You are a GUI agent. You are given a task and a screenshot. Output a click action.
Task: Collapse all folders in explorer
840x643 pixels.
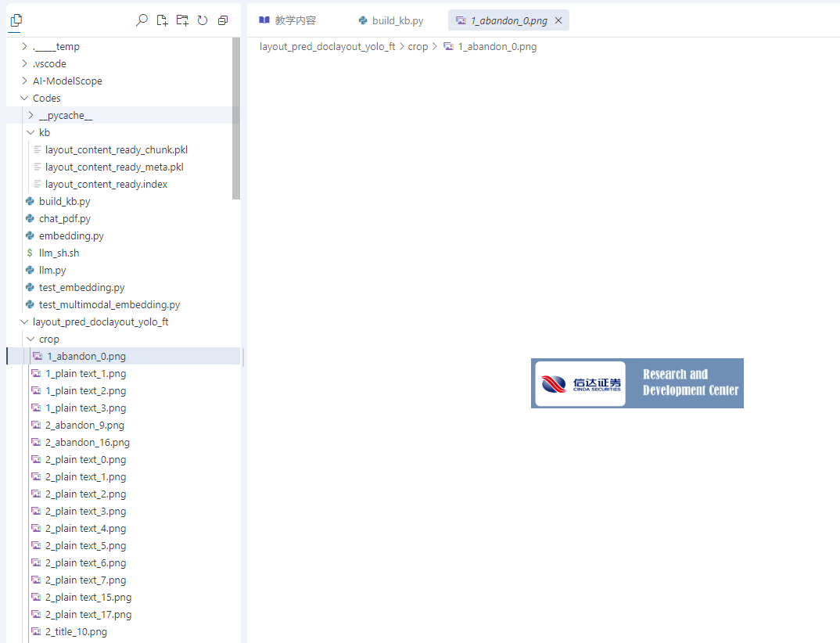coord(223,20)
